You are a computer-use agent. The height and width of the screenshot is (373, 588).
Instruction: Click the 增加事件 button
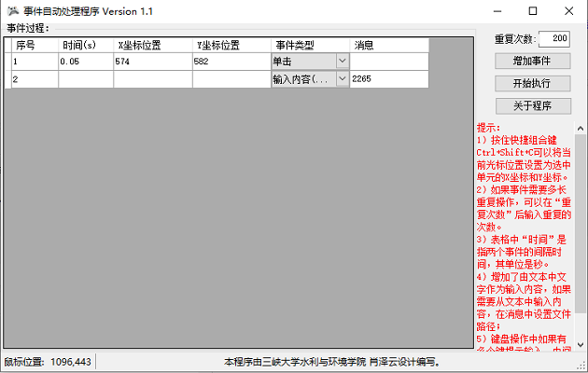coord(533,61)
